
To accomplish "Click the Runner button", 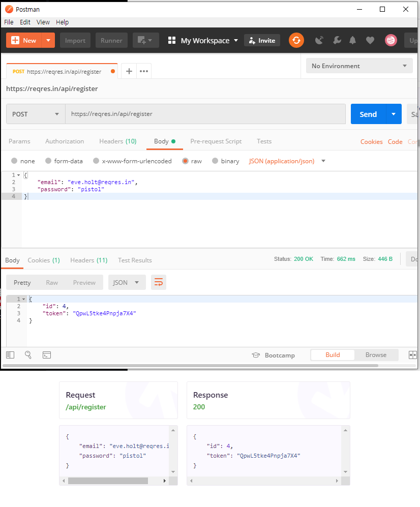I will [111, 40].
